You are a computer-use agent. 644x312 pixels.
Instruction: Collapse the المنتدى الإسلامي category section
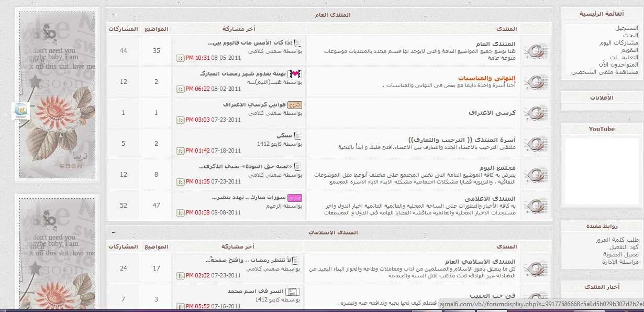pos(114,232)
